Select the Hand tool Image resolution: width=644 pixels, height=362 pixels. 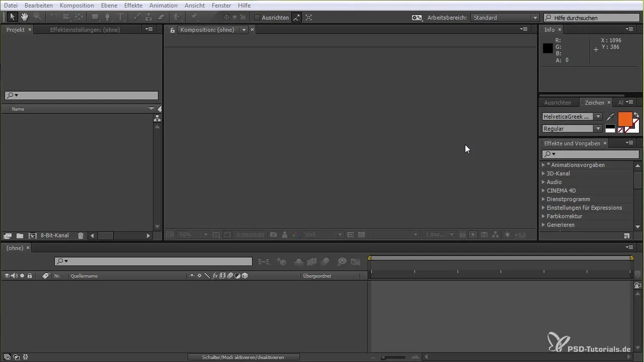coord(24,17)
